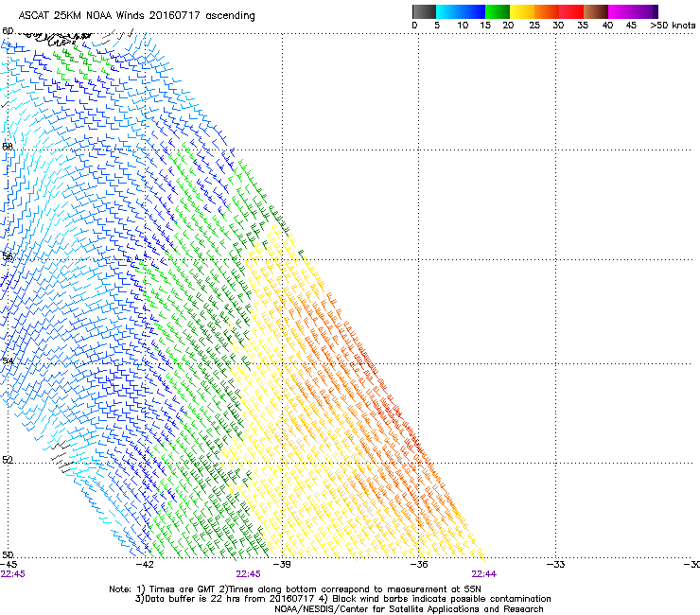Click the longitude label '-39'
700x615 pixels.
pos(282,565)
